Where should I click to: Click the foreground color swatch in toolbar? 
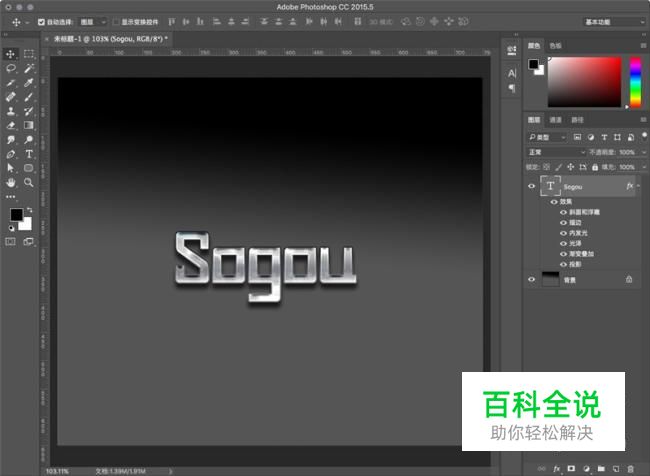(x=16, y=215)
